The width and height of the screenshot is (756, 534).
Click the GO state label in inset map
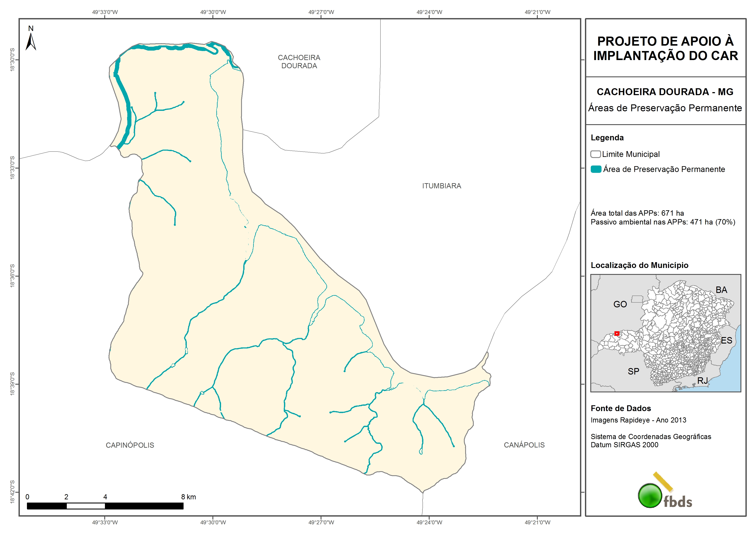[x=620, y=304]
